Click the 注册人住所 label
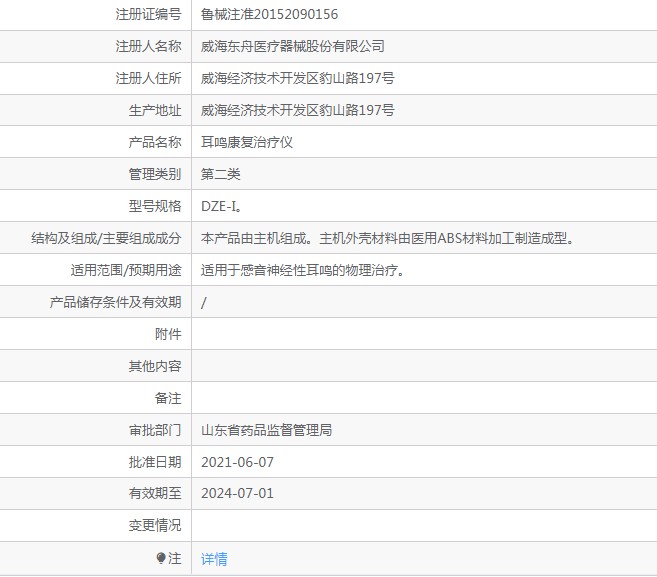 click(x=148, y=78)
